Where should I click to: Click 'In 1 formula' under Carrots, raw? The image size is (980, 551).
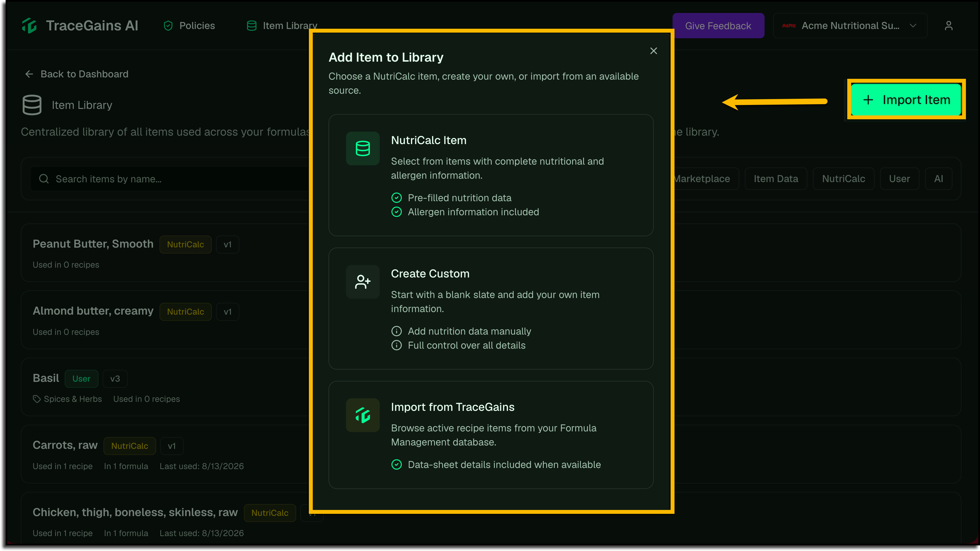tap(126, 466)
